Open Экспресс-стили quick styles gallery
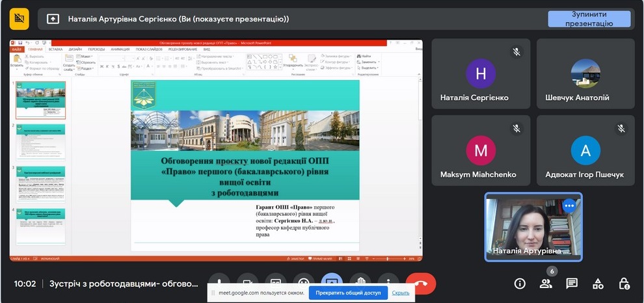 [x=312, y=62]
